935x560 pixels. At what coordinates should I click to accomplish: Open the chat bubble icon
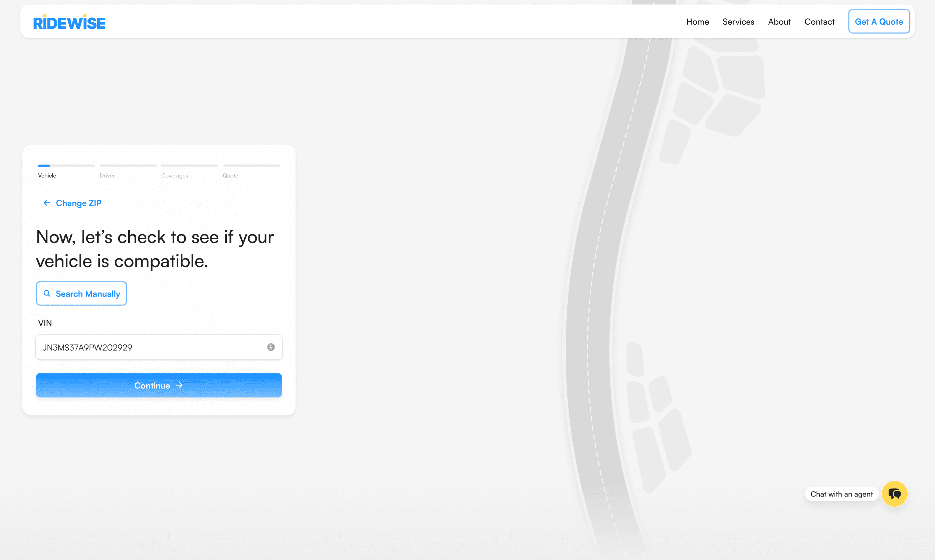coord(894,494)
